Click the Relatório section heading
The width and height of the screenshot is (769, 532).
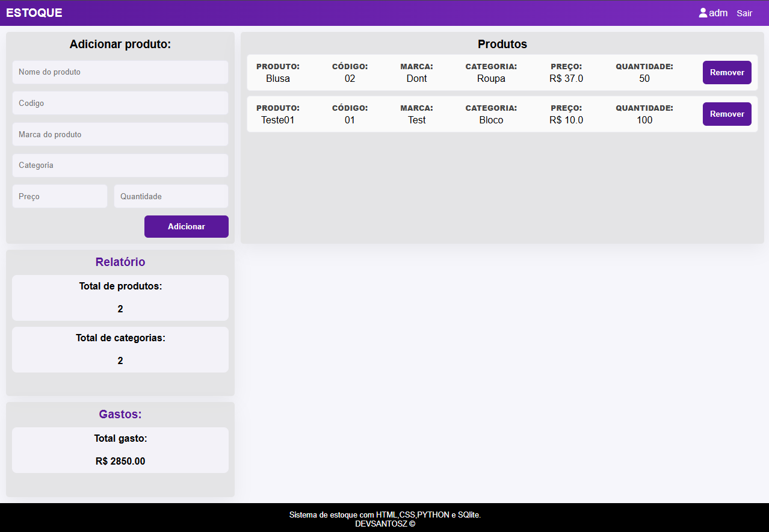120,262
